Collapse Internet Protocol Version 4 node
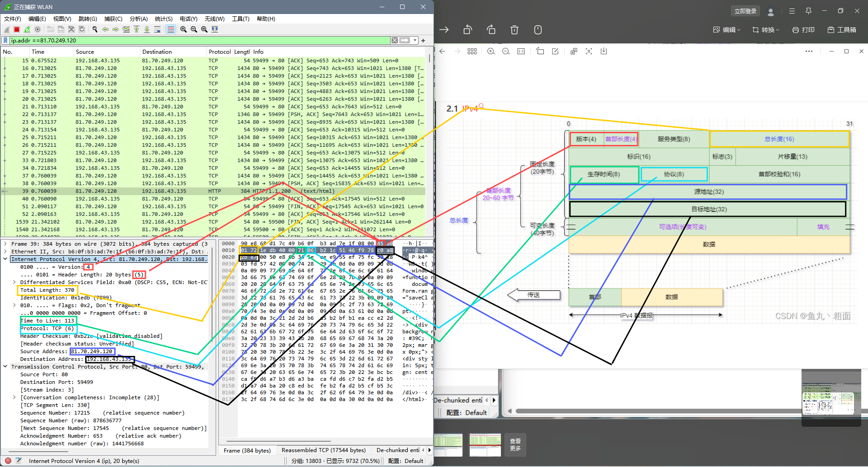 pyautogui.click(x=5, y=259)
